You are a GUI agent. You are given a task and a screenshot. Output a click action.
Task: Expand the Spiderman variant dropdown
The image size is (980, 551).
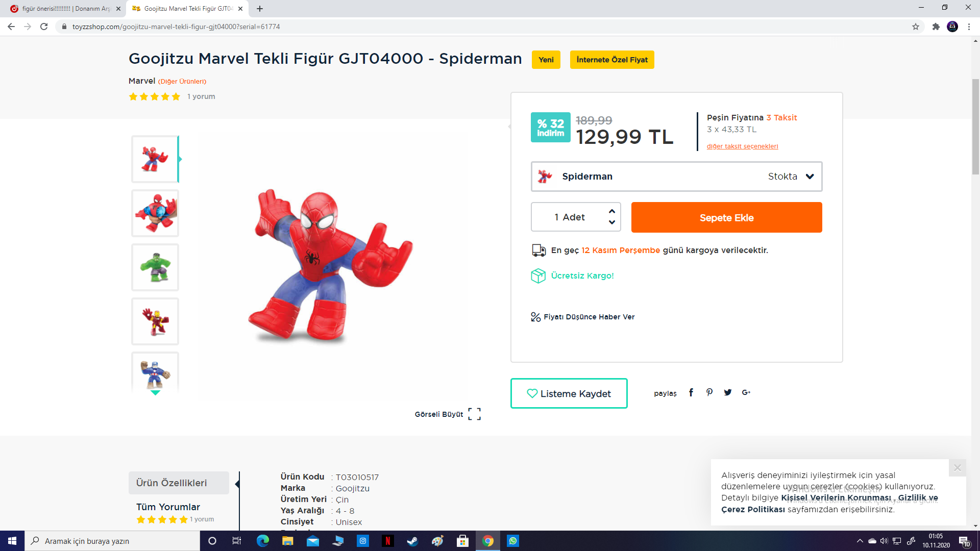tap(810, 177)
